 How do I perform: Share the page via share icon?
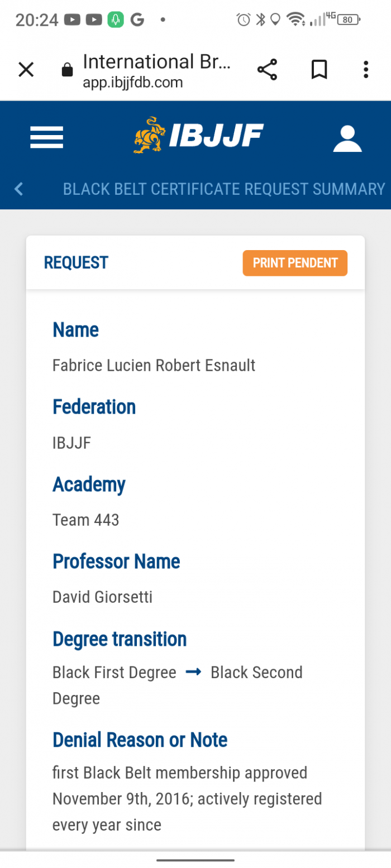click(267, 70)
